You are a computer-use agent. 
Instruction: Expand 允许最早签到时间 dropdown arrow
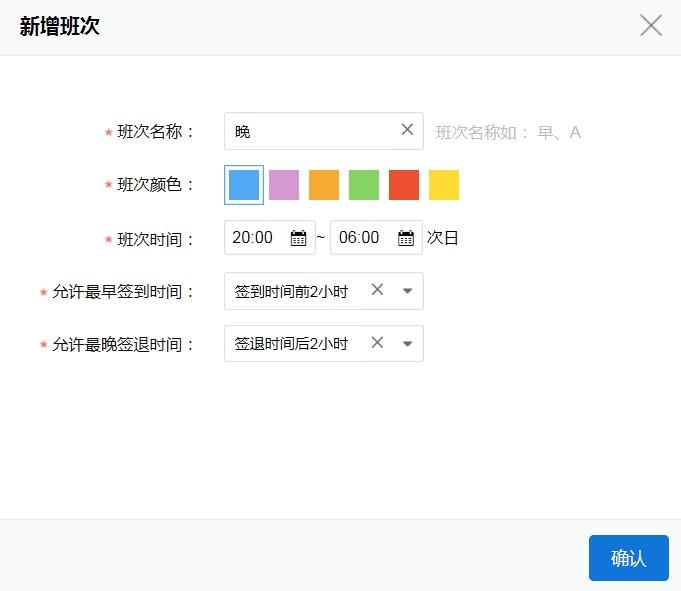(407, 291)
